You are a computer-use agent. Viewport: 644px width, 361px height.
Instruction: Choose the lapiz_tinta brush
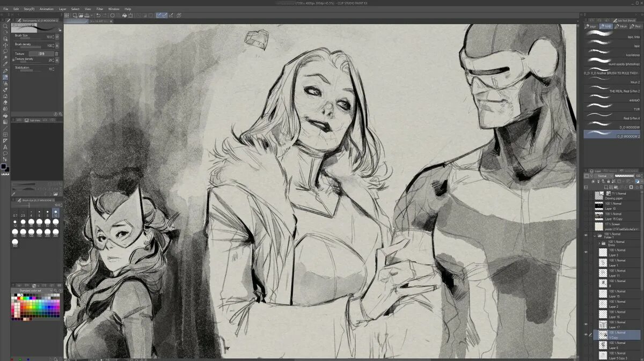(x=612, y=34)
